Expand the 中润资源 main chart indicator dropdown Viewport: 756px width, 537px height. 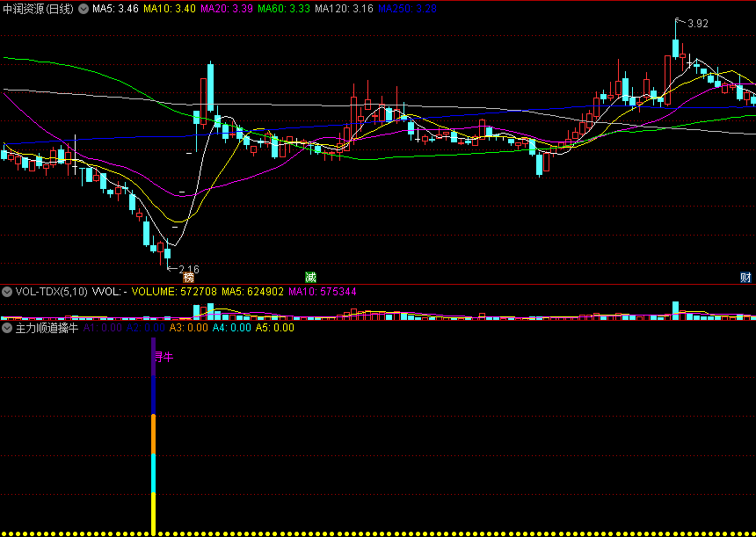[84, 9]
